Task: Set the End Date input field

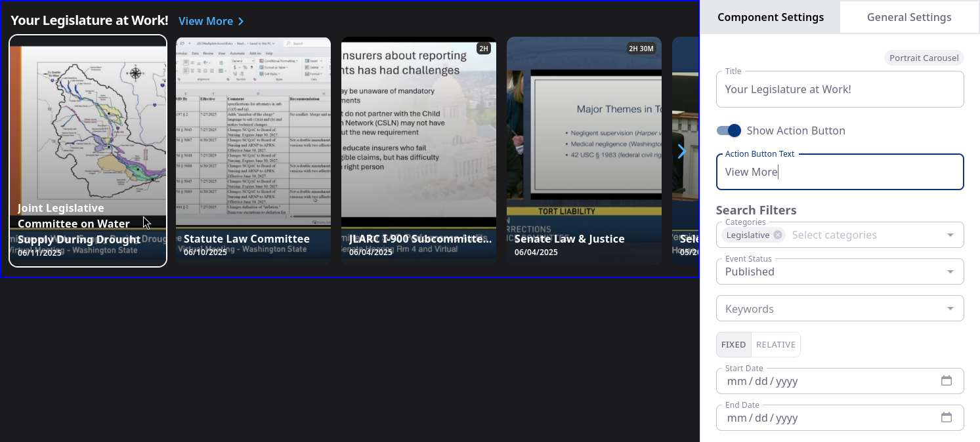Action: tap(840, 418)
